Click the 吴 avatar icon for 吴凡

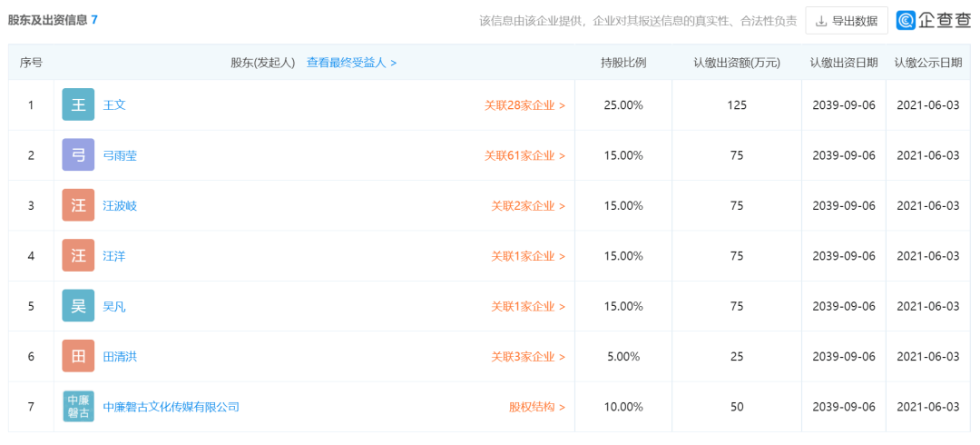[78, 306]
